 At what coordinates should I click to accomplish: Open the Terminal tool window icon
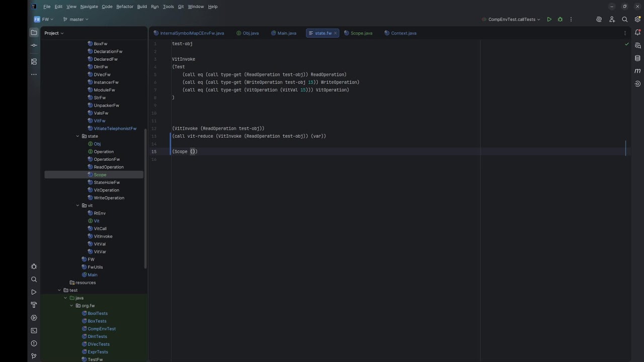[34, 330]
